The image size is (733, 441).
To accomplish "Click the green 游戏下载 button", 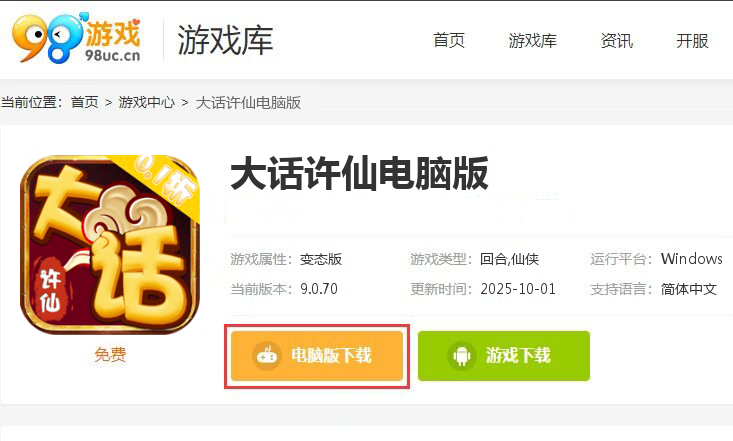I will (504, 356).
